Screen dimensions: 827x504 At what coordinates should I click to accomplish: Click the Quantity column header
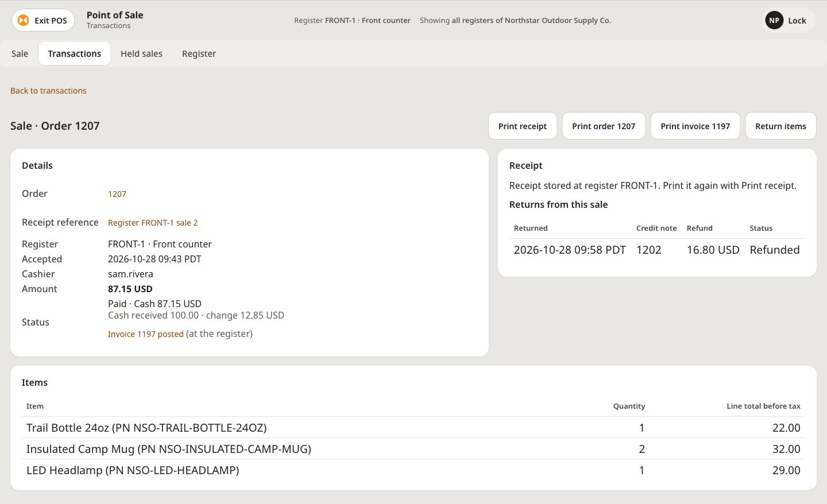click(x=629, y=406)
